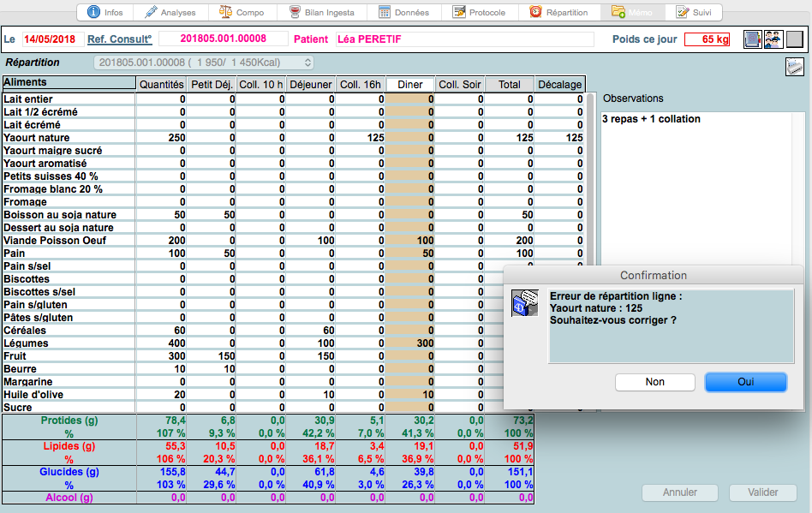Viewport: 812px width, 513px height.
Task: Click the Petit Déj. column header
Action: click(x=212, y=85)
